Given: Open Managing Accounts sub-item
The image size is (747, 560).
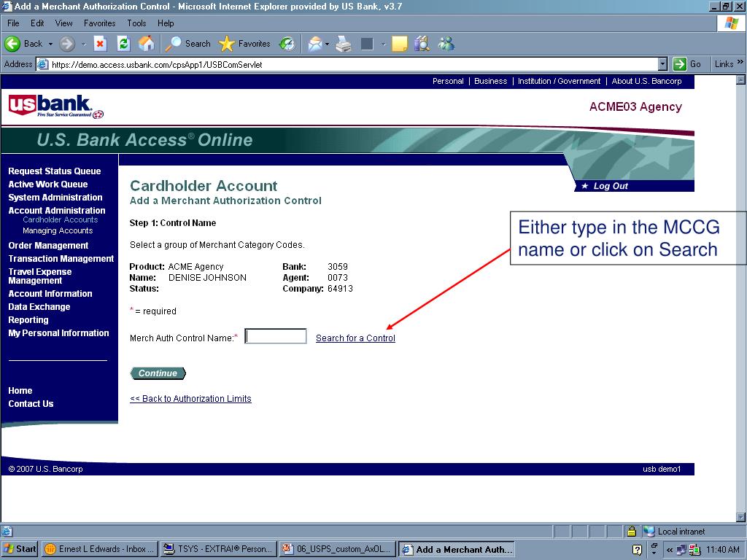Looking at the screenshot, I should click(x=58, y=230).
